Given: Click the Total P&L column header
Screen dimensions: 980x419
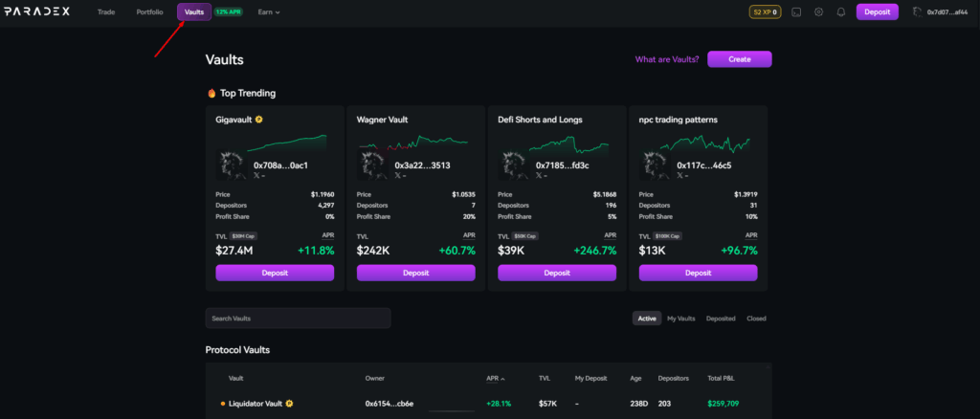Looking at the screenshot, I should pos(723,379).
